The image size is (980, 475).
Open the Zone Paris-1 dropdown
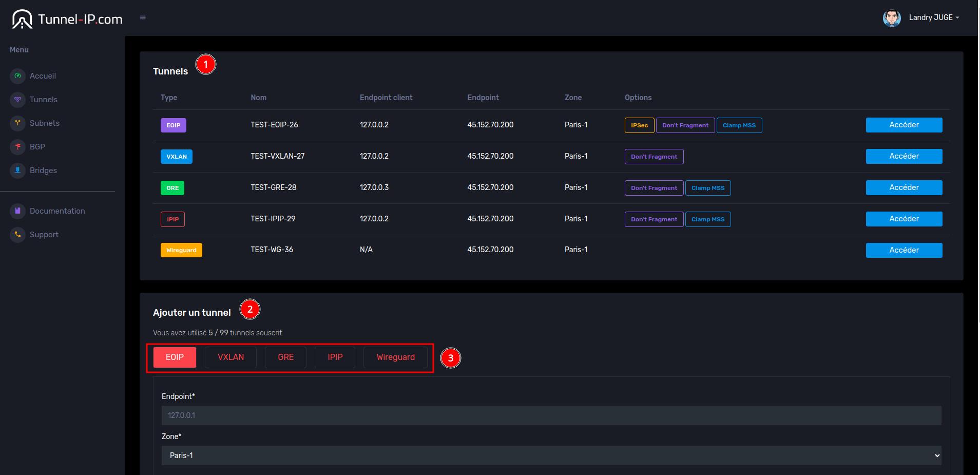[x=551, y=455]
